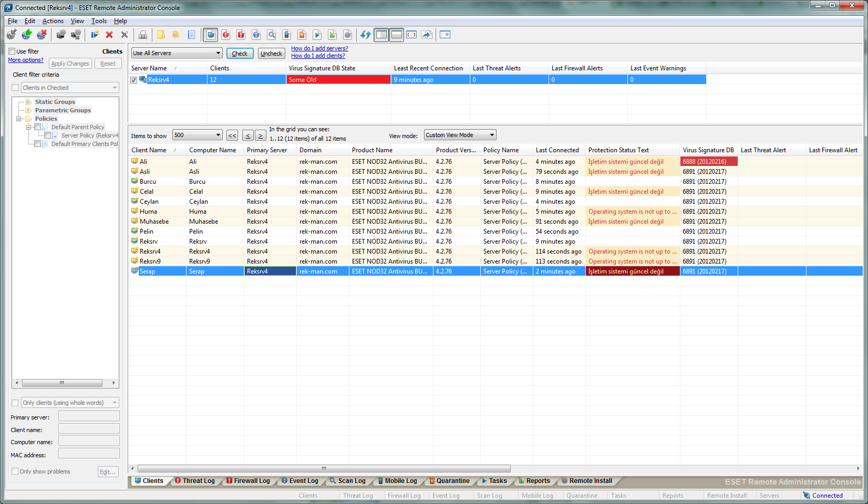Open the Items to show 500 dropdown
The image size is (868, 504).
click(x=198, y=135)
